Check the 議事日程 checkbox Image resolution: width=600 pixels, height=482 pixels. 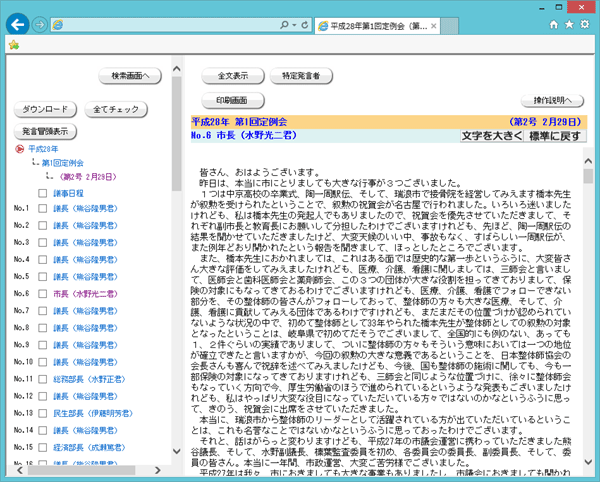pyautogui.click(x=42, y=193)
